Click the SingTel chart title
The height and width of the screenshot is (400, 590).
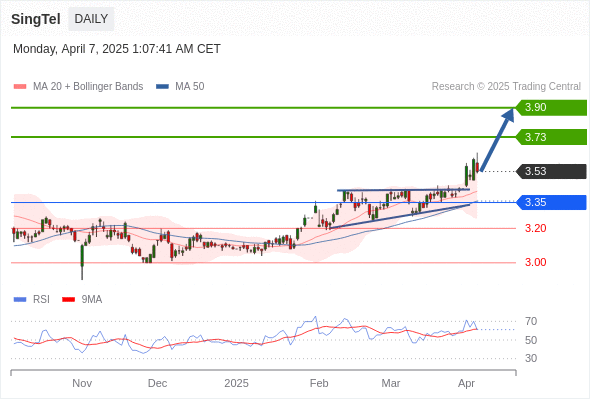coord(36,19)
